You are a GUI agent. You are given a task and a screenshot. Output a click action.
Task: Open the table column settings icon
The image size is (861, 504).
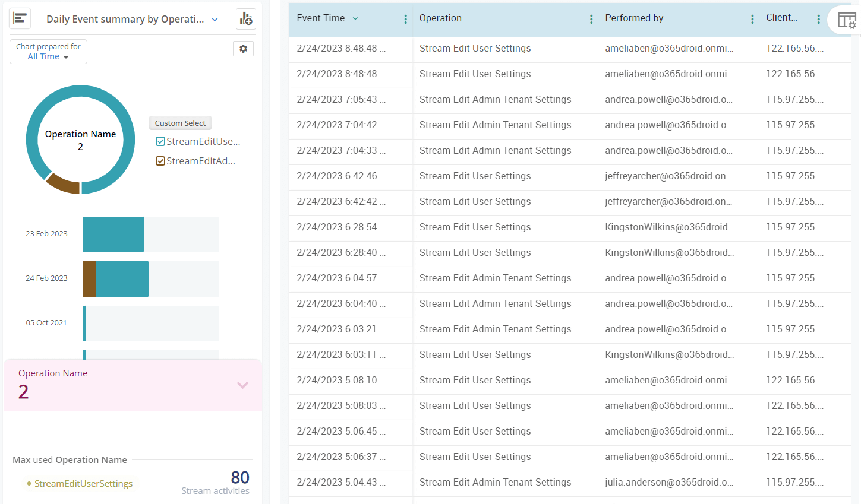849,20
